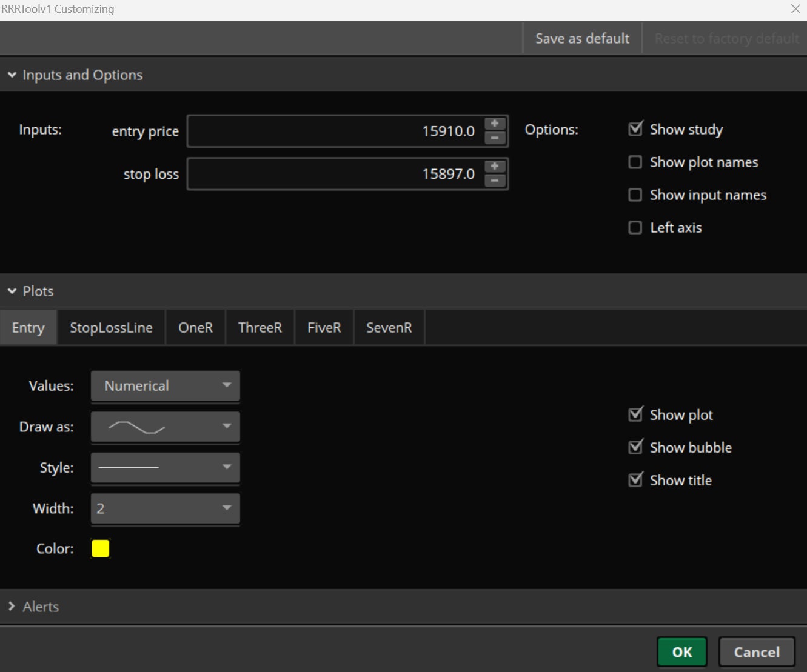The image size is (807, 672).
Task: Switch to the StopLossLine plot tab
Action: tap(111, 327)
